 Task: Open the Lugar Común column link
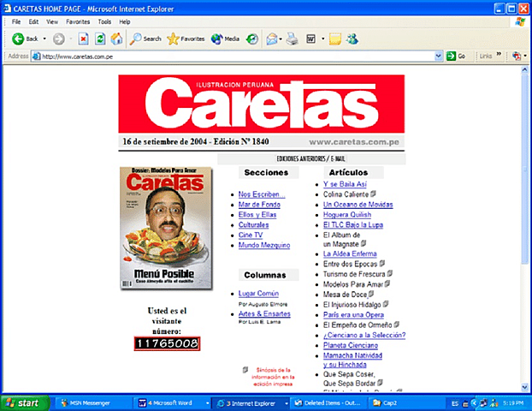pyautogui.click(x=258, y=294)
